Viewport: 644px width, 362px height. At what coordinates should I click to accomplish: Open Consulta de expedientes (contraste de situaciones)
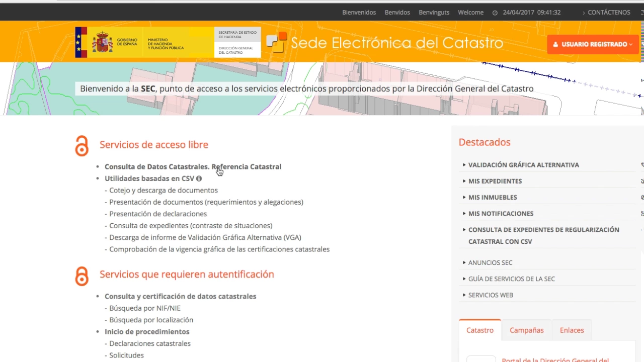[x=191, y=226]
